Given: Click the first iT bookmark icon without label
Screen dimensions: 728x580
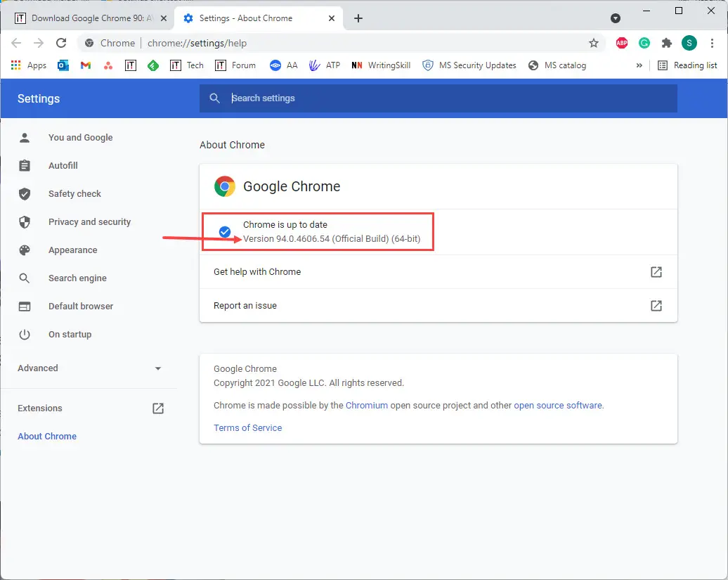Looking at the screenshot, I should (x=131, y=65).
